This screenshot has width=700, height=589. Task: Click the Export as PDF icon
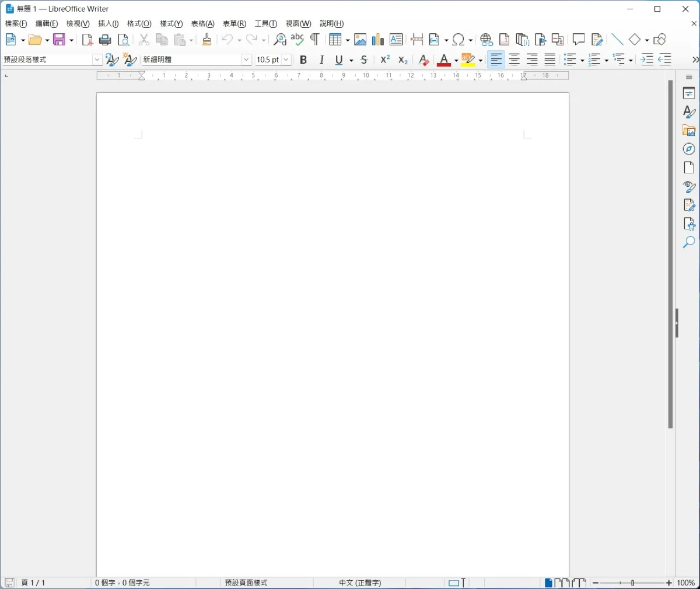tap(87, 40)
